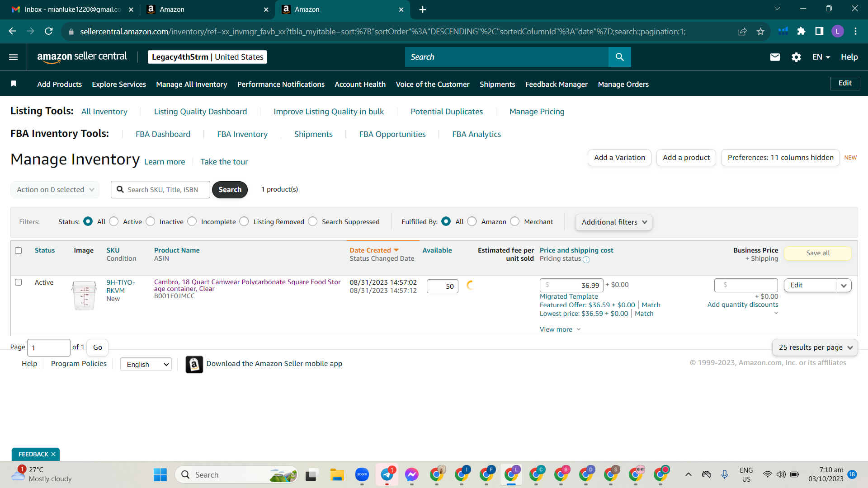
Task: Close the FEEDBACK tab with the x
Action: [53, 454]
